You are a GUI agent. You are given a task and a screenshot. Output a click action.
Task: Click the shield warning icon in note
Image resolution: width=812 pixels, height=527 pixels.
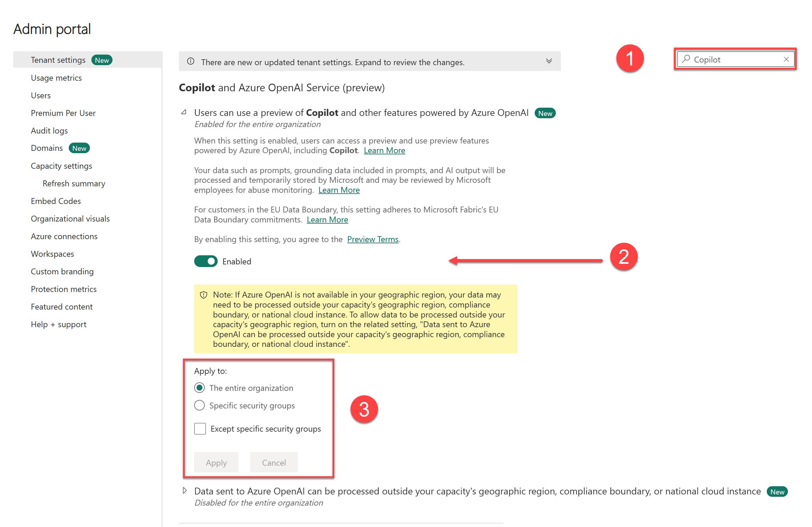205,294
